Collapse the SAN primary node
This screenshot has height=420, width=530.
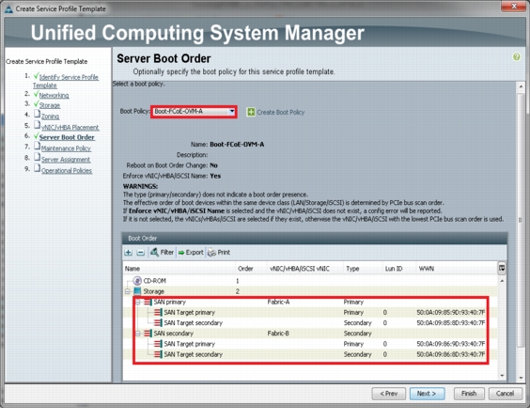138,302
